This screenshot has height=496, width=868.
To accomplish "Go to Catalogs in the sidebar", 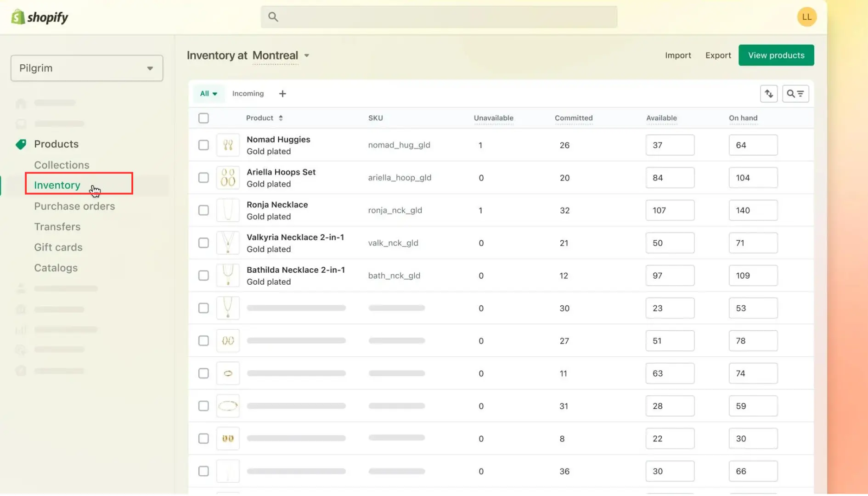I will coord(56,268).
